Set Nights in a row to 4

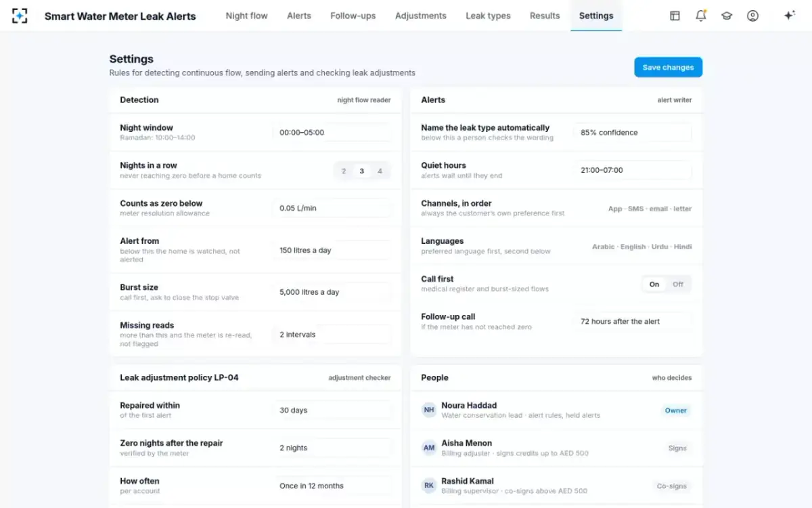click(x=380, y=171)
